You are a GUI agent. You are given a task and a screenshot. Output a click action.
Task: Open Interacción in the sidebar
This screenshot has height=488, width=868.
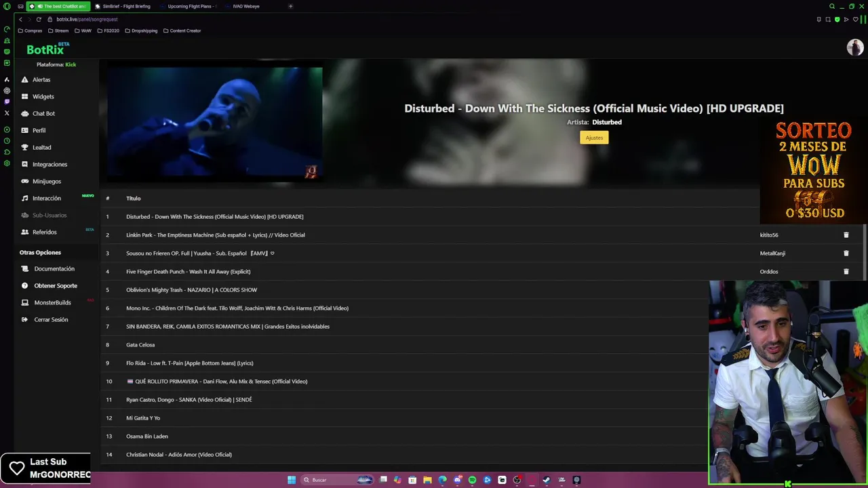46,198
